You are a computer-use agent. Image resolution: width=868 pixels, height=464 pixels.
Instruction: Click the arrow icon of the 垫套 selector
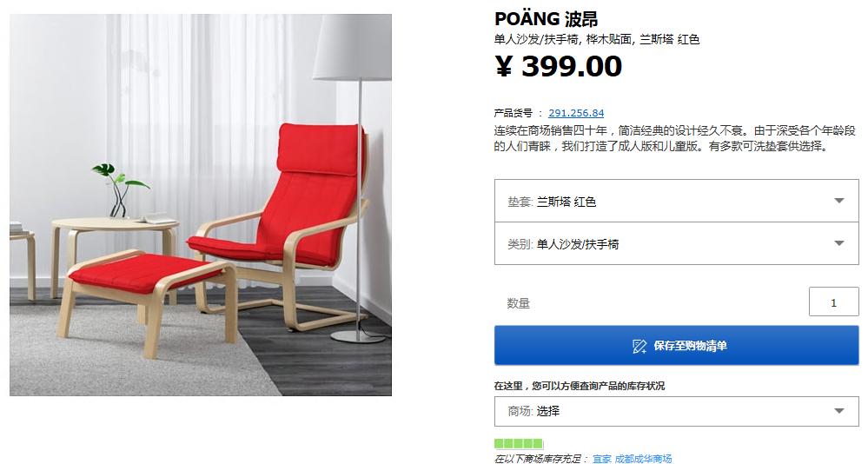point(839,201)
